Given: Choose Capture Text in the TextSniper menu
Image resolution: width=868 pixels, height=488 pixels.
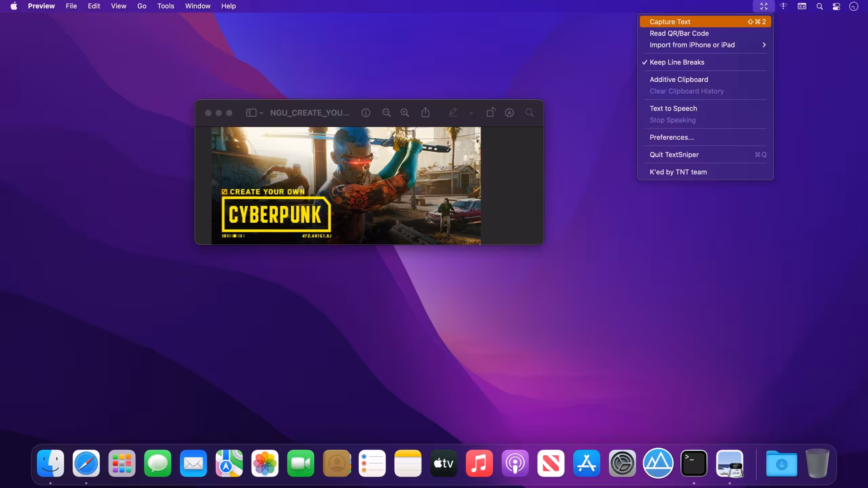Looking at the screenshot, I should [x=705, y=22].
